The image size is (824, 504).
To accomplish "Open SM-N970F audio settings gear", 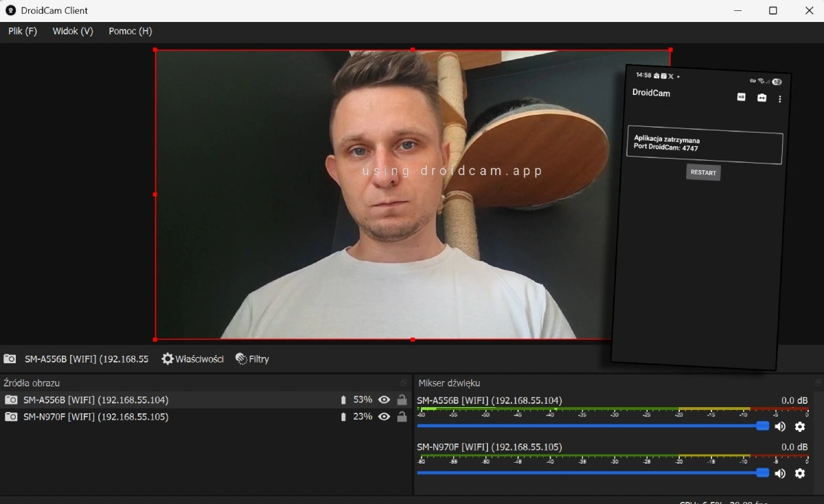I will [x=800, y=473].
